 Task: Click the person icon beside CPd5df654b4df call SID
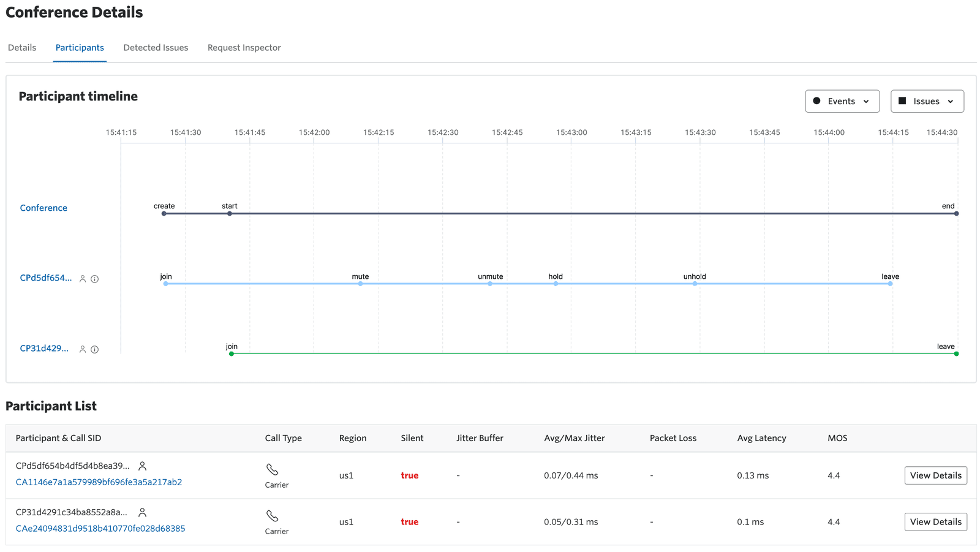coord(142,466)
